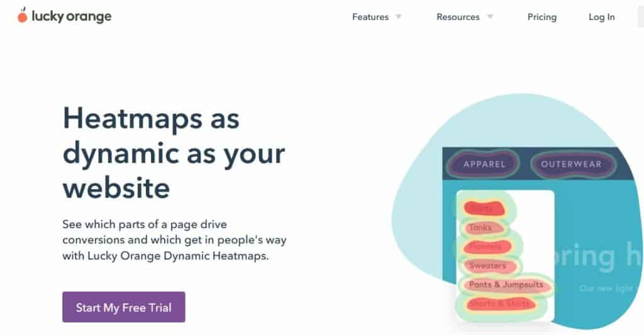Click the Log In link
The height and width of the screenshot is (335, 644).
tap(602, 17)
